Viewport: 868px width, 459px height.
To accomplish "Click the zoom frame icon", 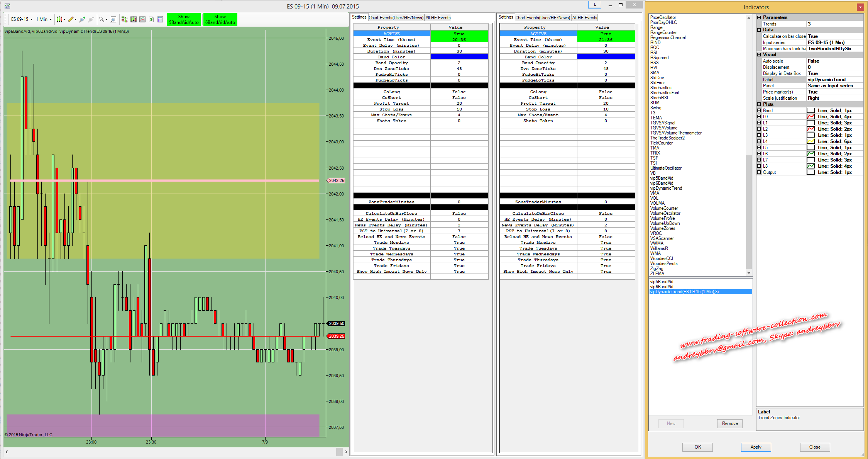I will coord(113,19).
